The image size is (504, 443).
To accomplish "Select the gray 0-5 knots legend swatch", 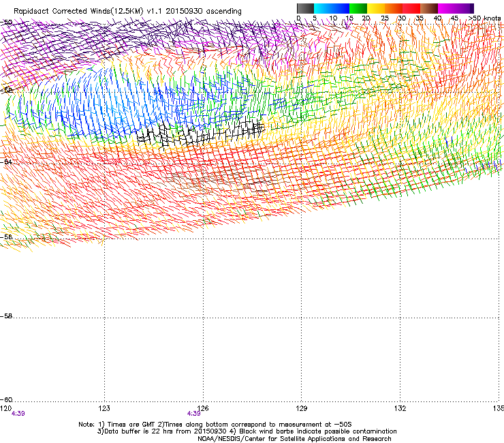I will point(305,8).
